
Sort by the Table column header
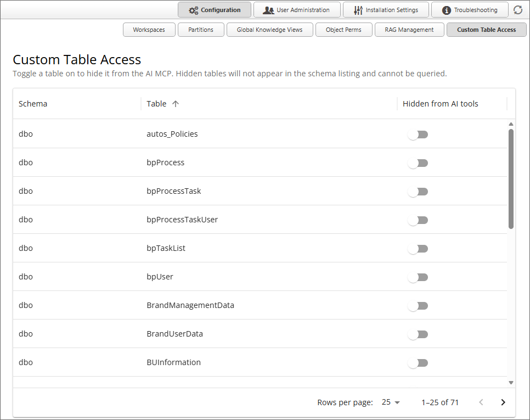156,104
